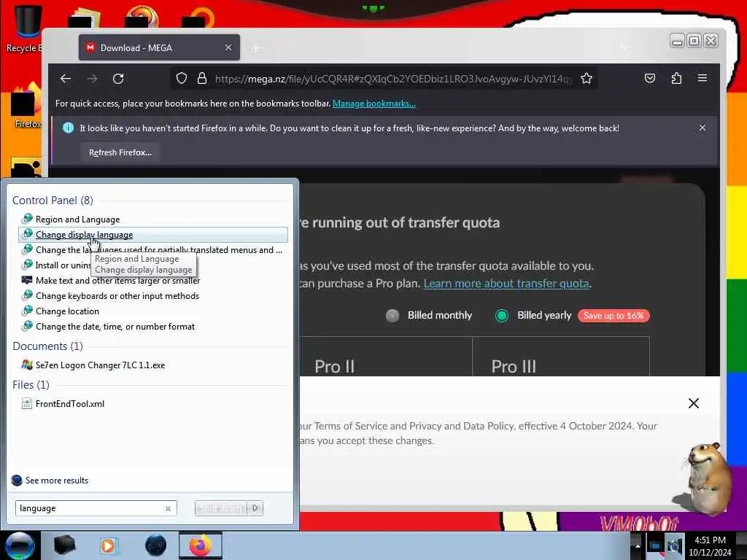Clear the start menu search text
The image size is (747, 560).
(168, 508)
